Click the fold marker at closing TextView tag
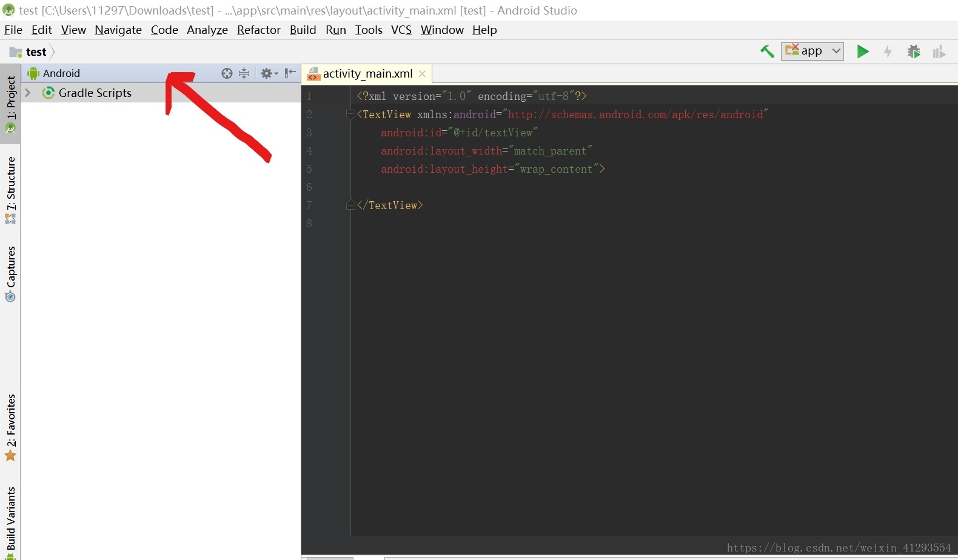The image size is (958, 560). click(x=350, y=205)
